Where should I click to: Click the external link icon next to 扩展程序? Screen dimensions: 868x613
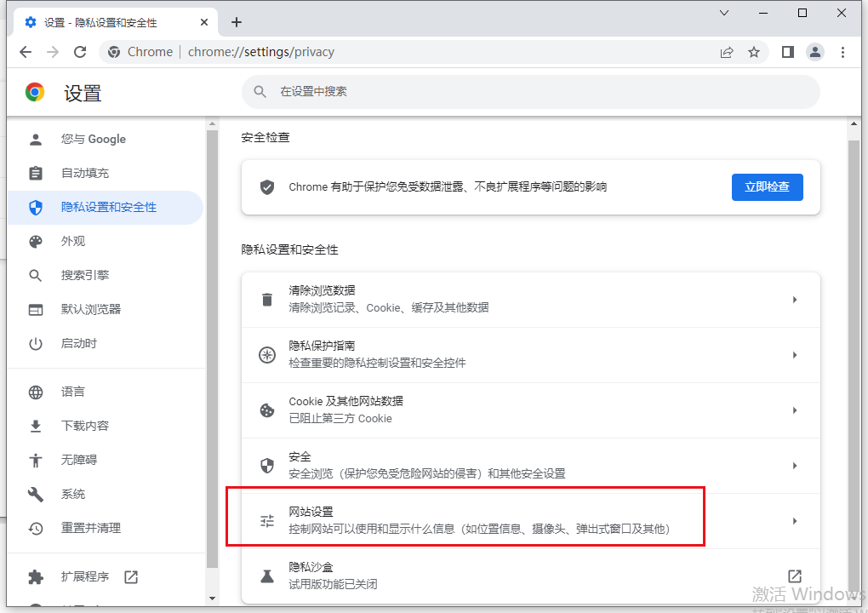(x=131, y=577)
